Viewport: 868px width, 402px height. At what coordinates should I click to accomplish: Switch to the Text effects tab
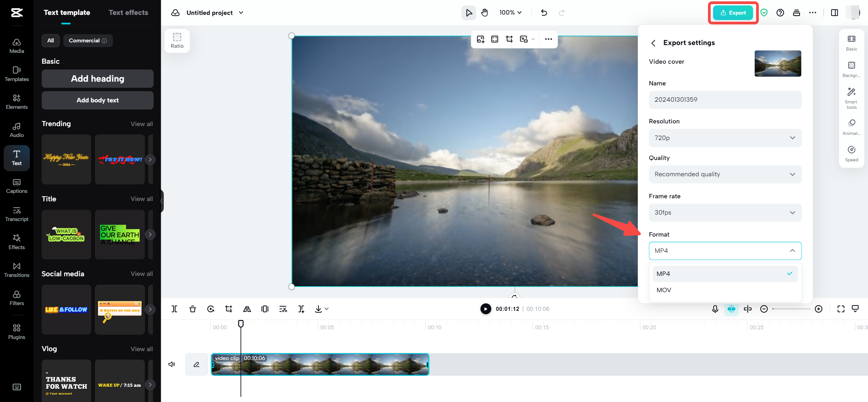(x=128, y=13)
